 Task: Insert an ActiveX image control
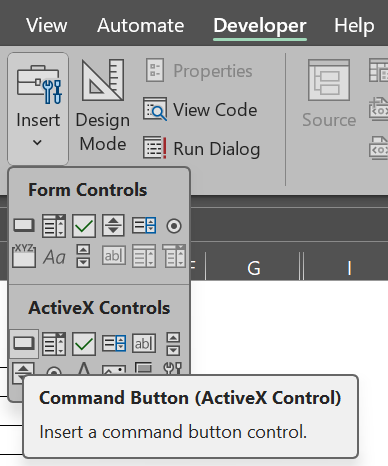click(114, 370)
